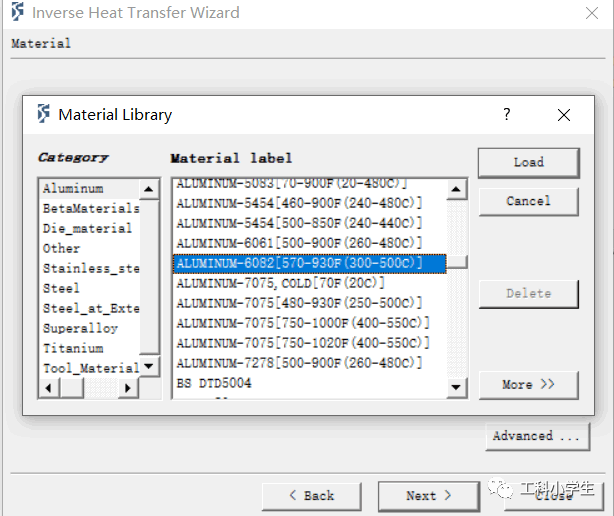Select ALUMINUM-5454[460-900F(240-480C)]
This screenshot has height=516, width=614.
click(309, 203)
